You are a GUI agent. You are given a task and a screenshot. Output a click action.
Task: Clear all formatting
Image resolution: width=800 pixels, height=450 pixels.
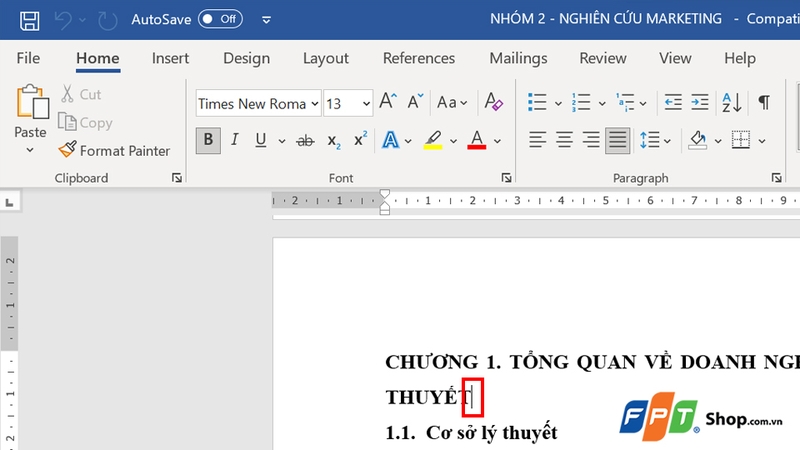(493, 102)
